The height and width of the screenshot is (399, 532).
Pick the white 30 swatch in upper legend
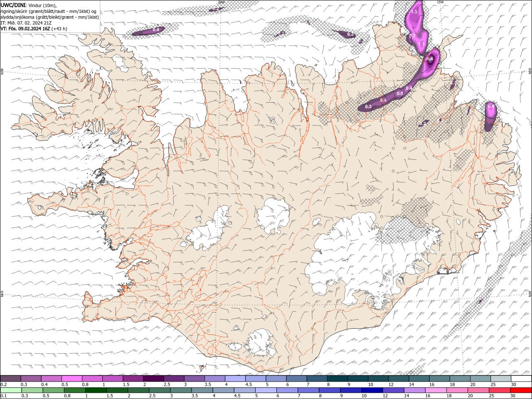pos(521,379)
